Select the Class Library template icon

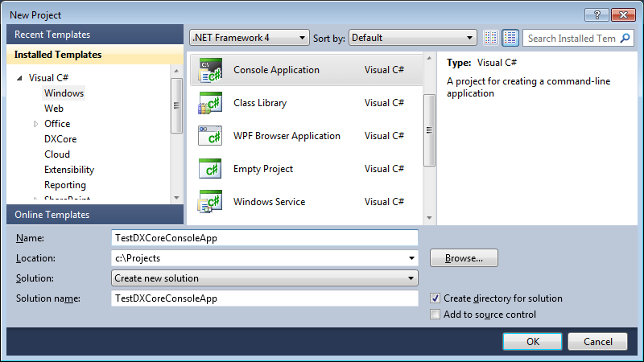click(x=210, y=103)
